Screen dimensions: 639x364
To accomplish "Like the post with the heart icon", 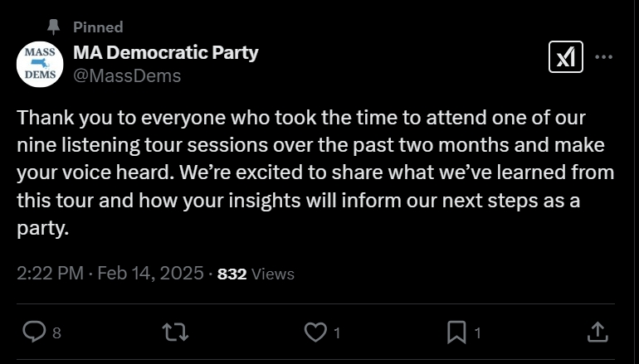I will coord(315,332).
